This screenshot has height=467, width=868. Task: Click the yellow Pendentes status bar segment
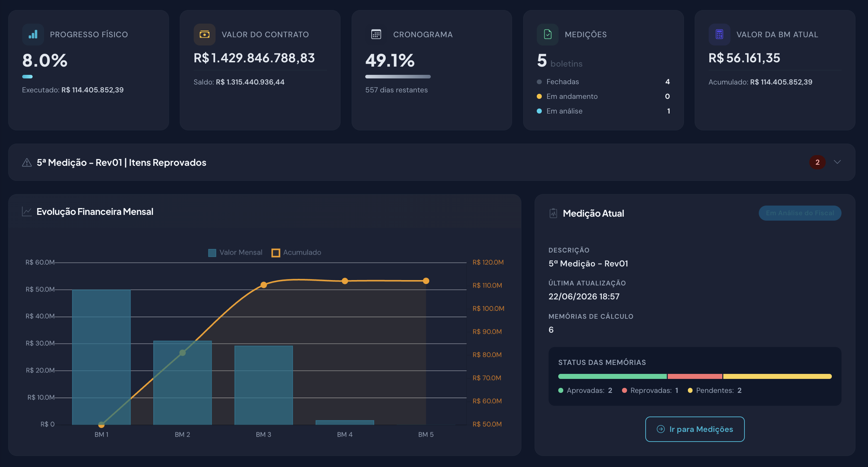click(777, 376)
